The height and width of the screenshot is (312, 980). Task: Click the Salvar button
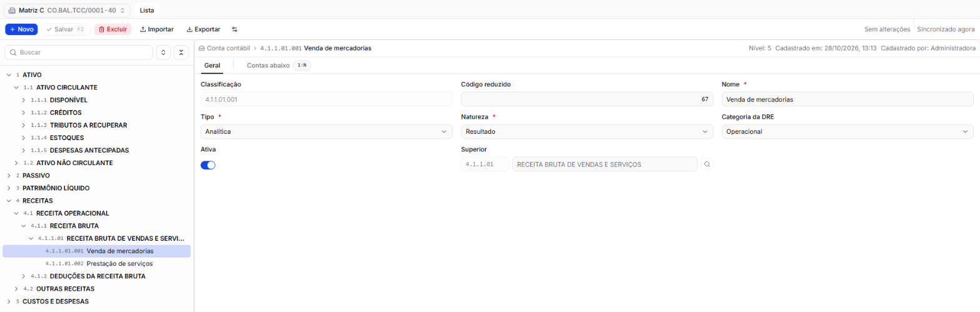click(x=66, y=29)
